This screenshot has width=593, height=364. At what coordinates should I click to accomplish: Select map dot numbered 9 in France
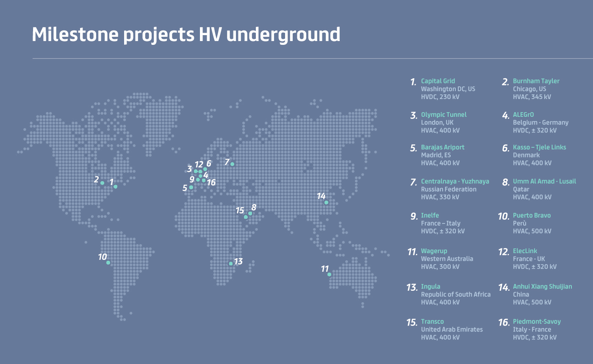(x=198, y=179)
